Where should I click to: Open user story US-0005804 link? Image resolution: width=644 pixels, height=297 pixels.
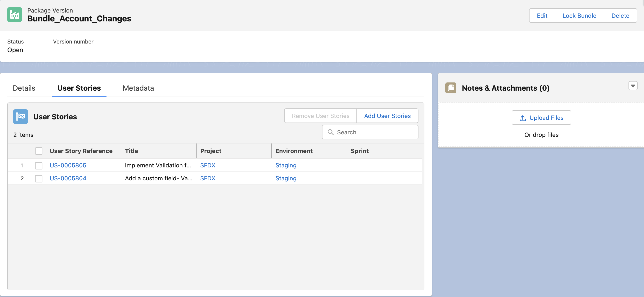pos(68,178)
